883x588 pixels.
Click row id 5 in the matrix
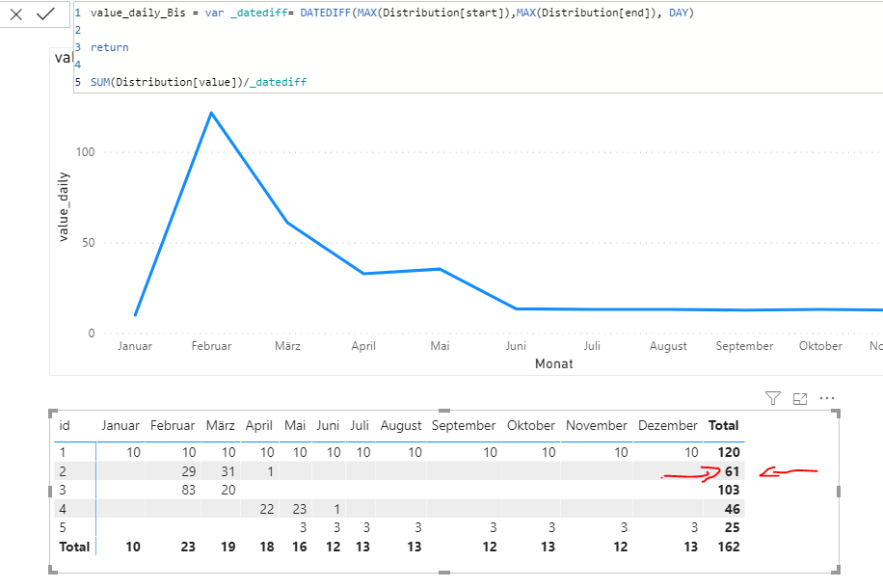63,527
